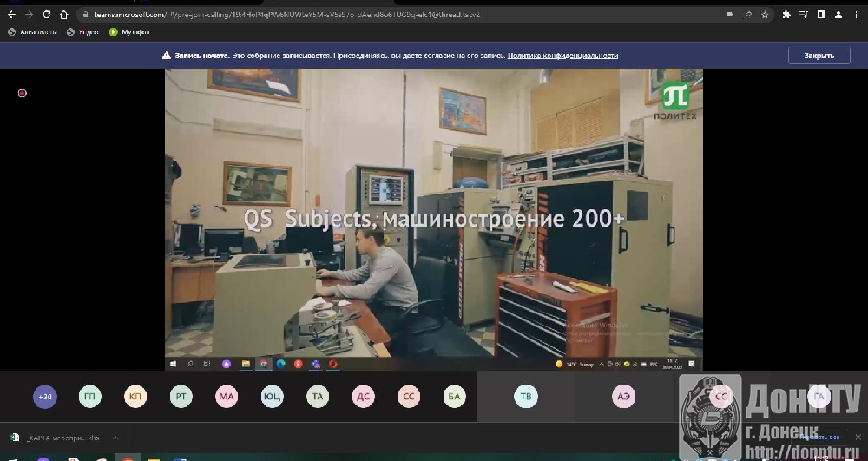Open the browser three-dot menu
The image size is (868, 461).
[857, 15]
